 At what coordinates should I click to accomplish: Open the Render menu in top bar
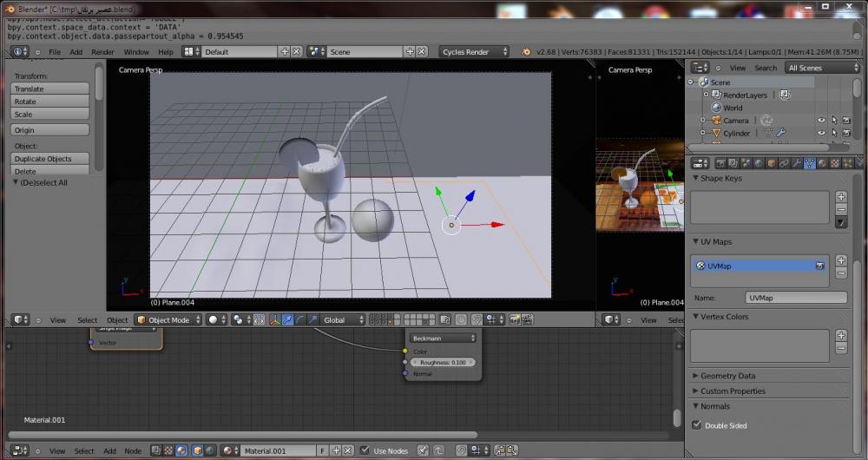[102, 52]
